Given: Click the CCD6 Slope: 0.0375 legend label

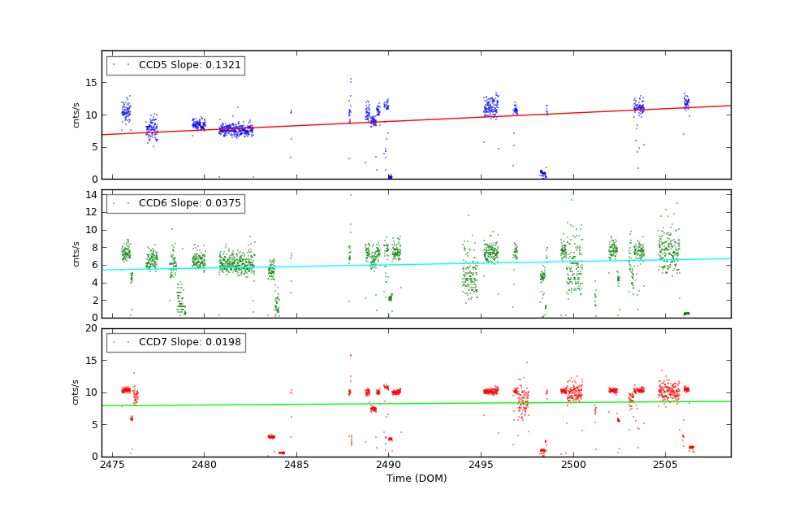Looking at the screenshot, I should [x=190, y=204].
